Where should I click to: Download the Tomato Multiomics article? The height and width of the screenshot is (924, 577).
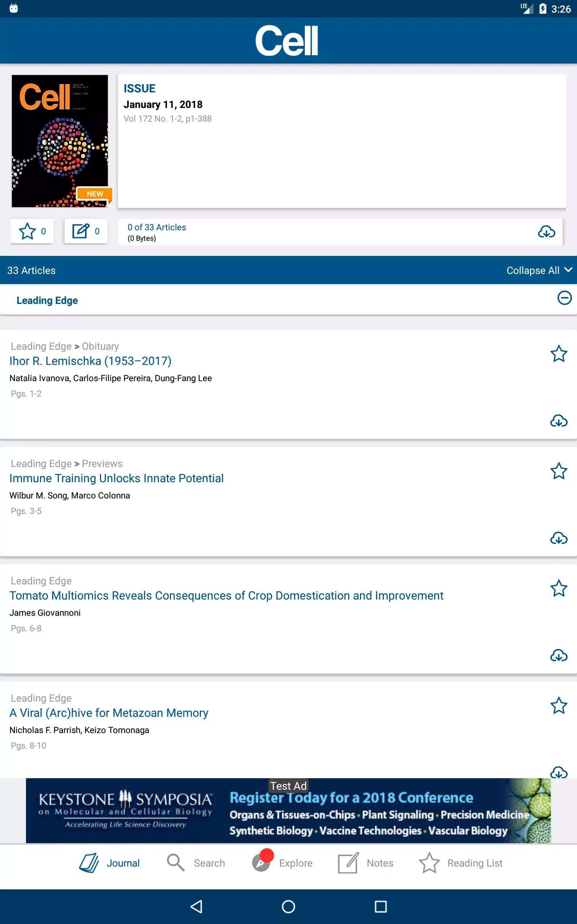559,655
